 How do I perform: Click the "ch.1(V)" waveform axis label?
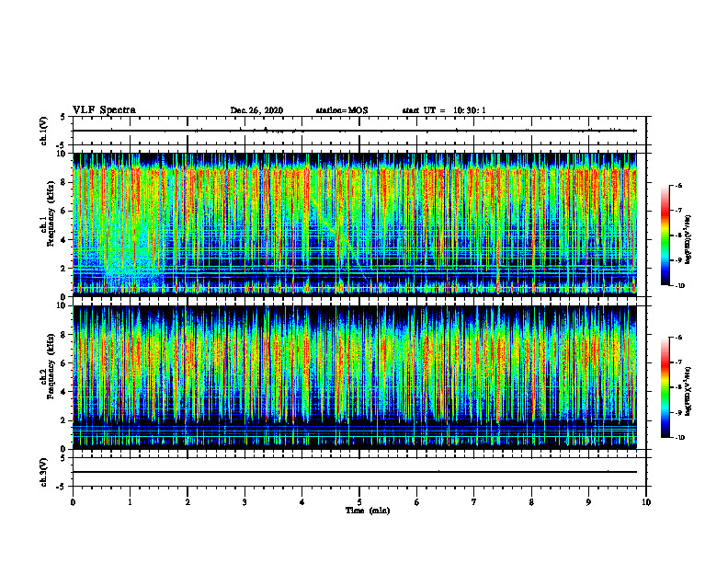pos(43,131)
